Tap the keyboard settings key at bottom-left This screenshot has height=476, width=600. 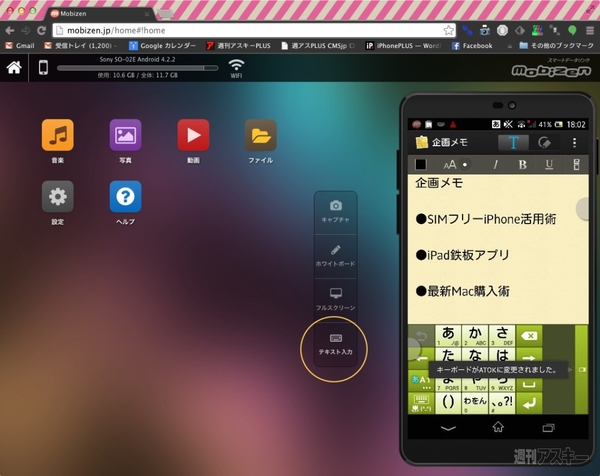pyautogui.click(x=421, y=403)
